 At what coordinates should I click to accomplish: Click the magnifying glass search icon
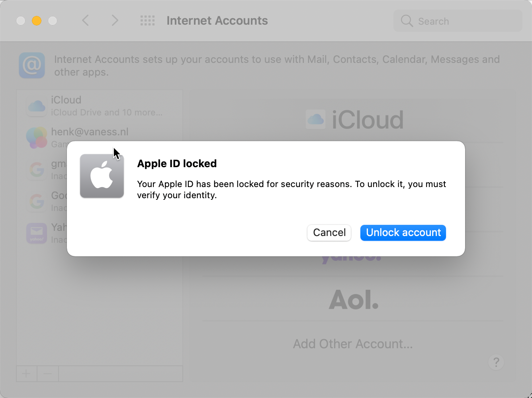(407, 21)
